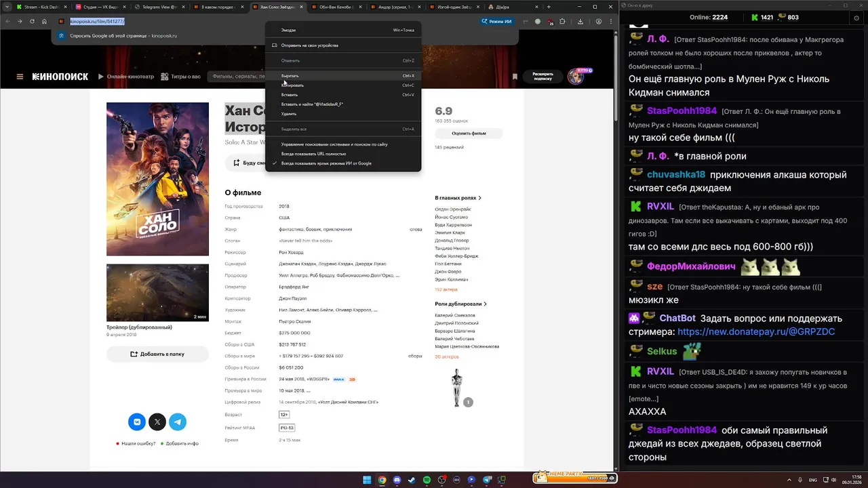Click the Kinopoisk search field
The image size is (868, 488).
tap(237, 77)
